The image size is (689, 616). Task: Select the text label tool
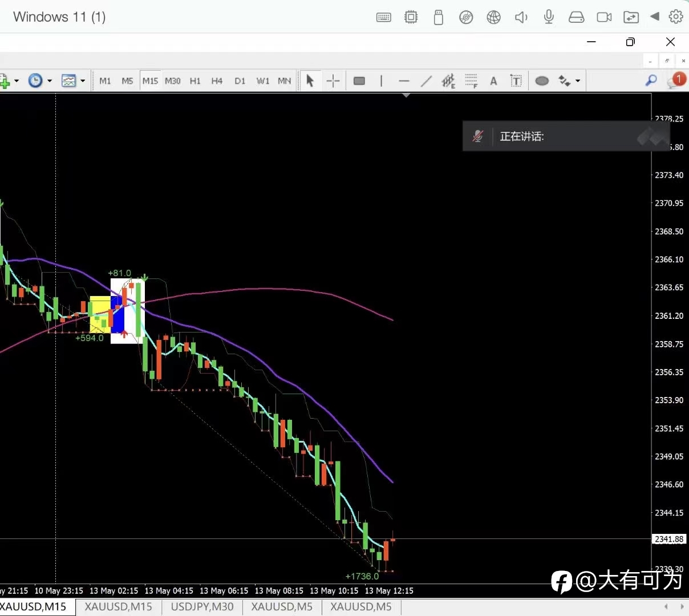pos(516,81)
